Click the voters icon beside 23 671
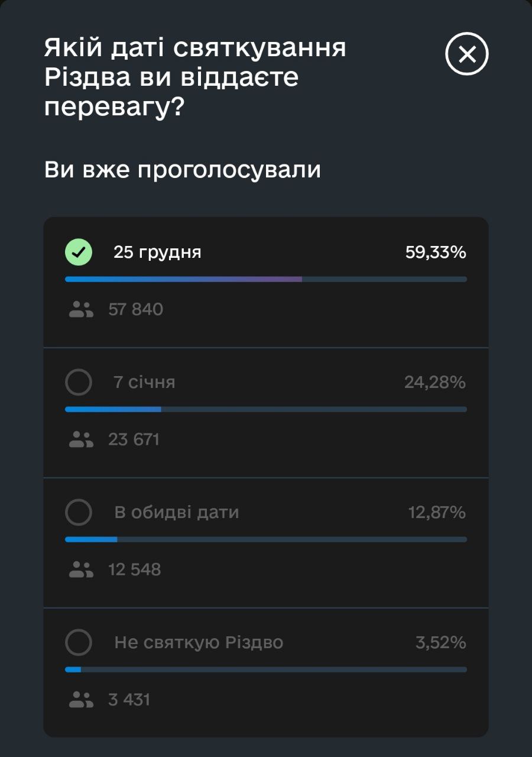This screenshot has width=532, height=757. [81, 439]
